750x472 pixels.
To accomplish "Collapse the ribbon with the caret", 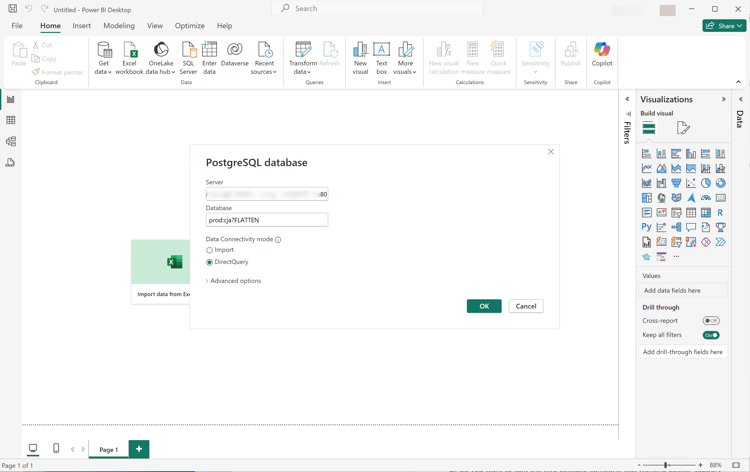I will click(738, 82).
